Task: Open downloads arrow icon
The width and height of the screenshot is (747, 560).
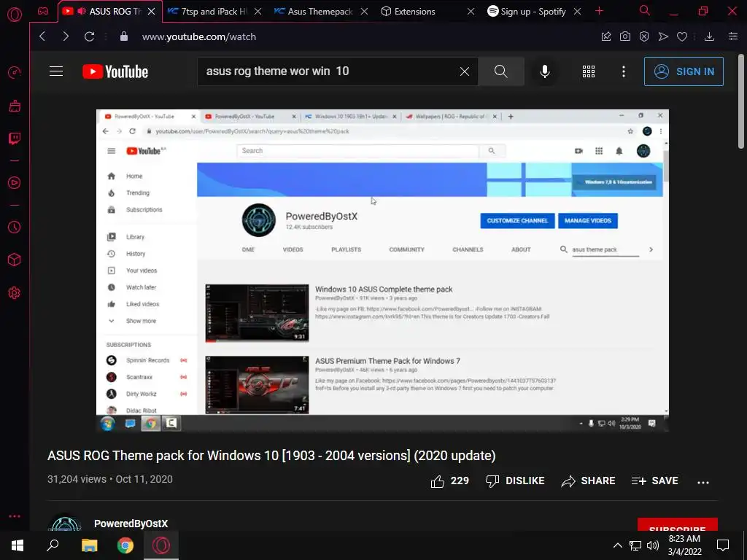Action: [x=709, y=36]
